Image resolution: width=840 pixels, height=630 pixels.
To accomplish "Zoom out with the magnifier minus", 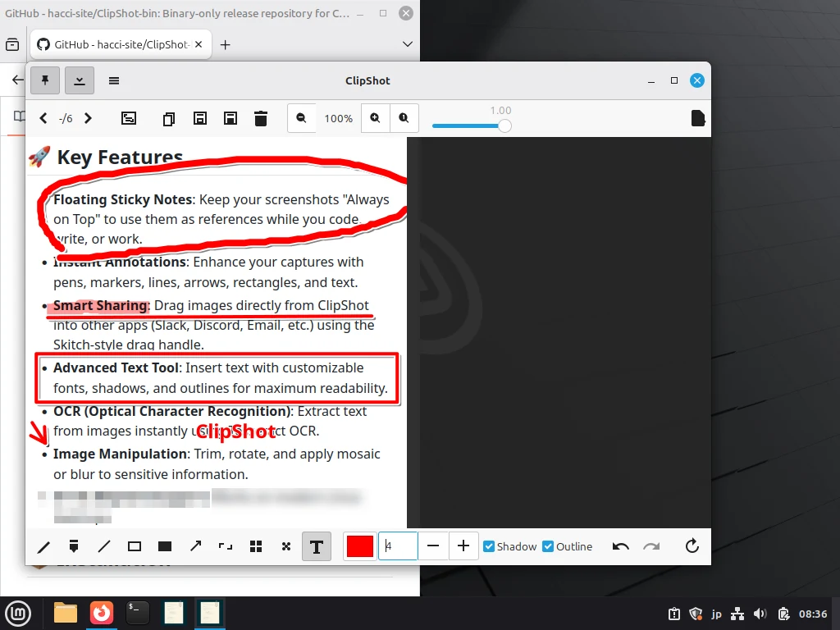I will (302, 118).
